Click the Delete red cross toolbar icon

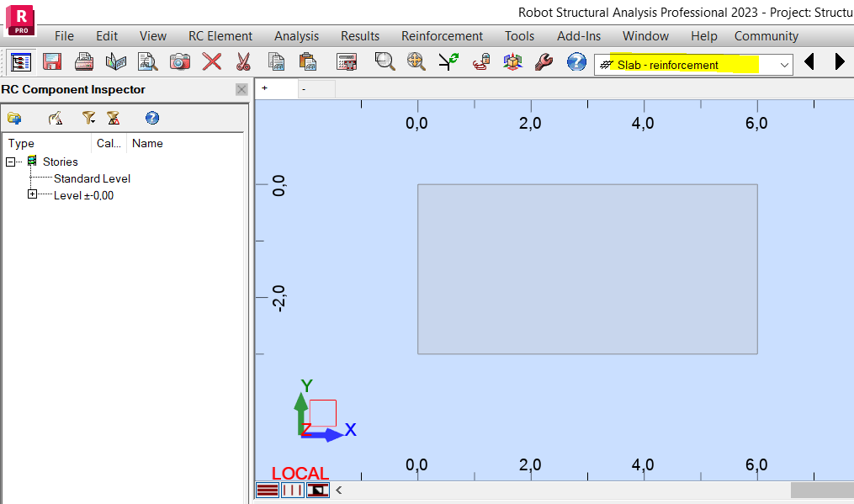click(211, 61)
